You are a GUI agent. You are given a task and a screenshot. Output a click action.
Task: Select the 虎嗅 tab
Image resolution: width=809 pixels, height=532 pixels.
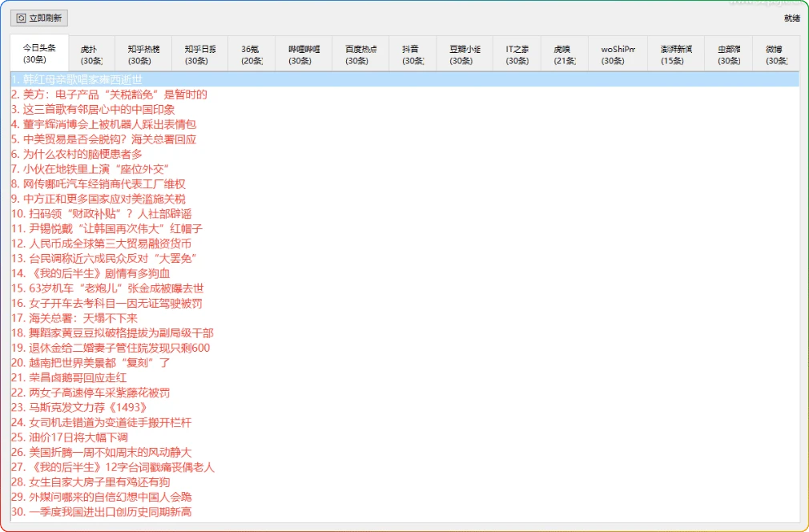tap(563, 53)
